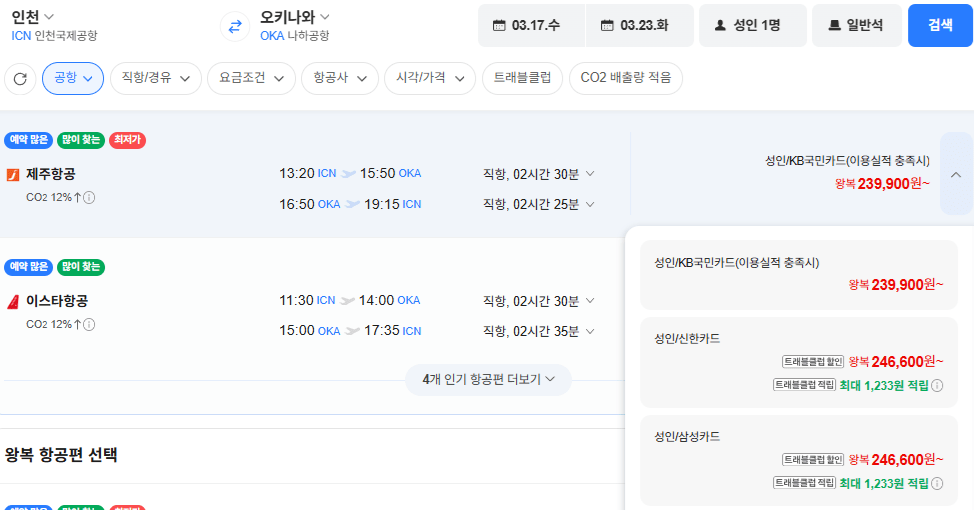The image size is (974, 510).
Task: Click 제주항공 예약 많은 badge
Action: click(29, 140)
